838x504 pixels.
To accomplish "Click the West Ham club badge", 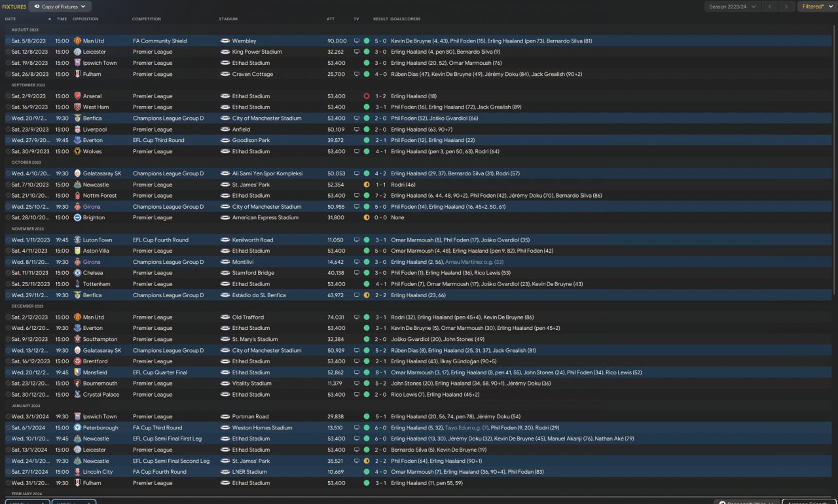I will point(77,107).
